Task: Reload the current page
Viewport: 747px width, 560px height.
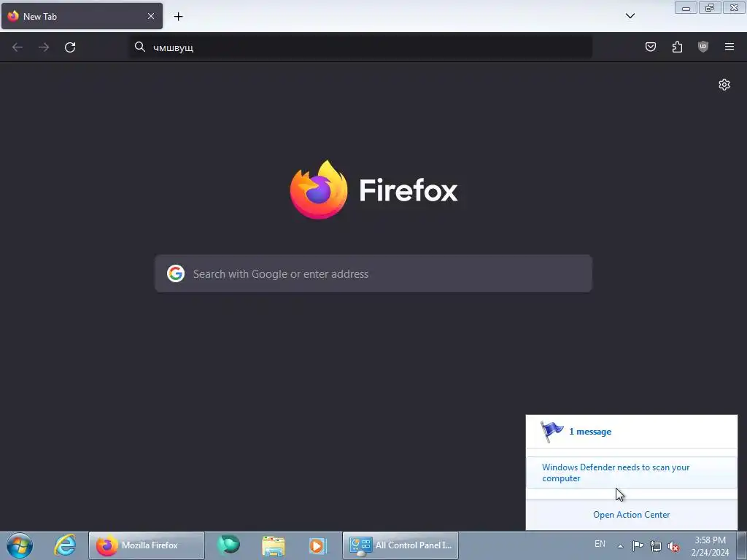Action: (x=70, y=47)
